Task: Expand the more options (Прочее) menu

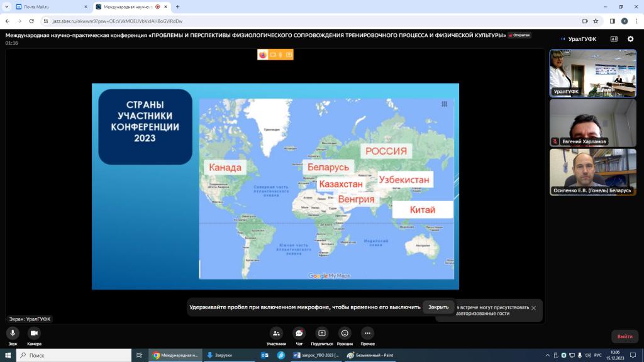Action: 368,333
